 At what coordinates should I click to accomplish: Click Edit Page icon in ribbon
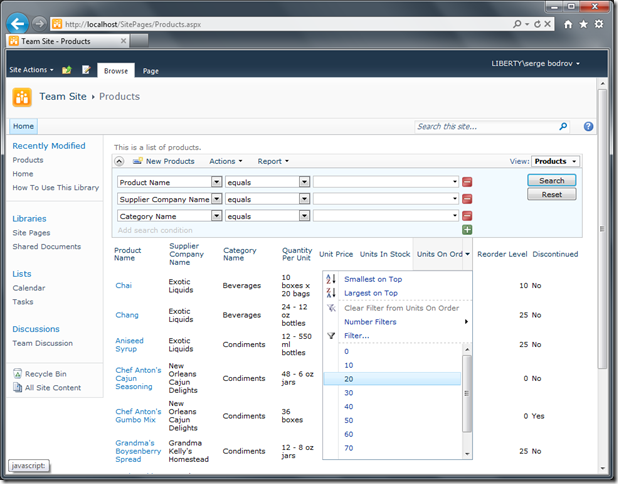[x=86, y=70]
